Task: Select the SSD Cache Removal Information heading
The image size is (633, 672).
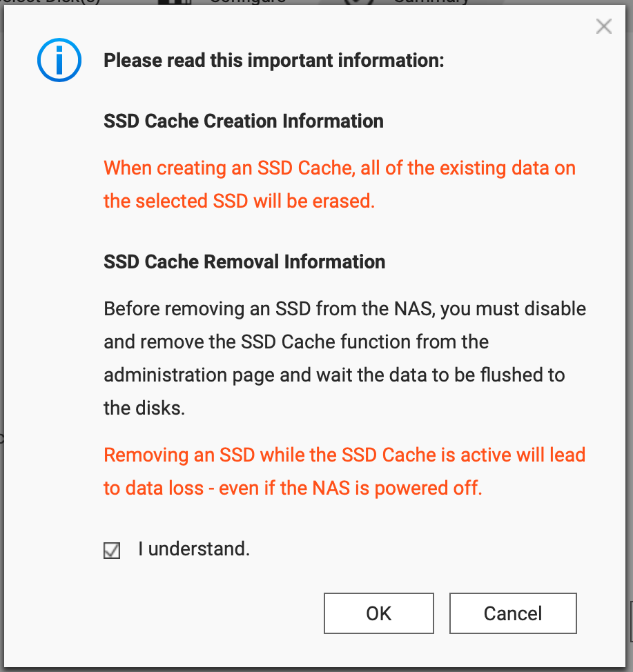Action: click(244, 262)
